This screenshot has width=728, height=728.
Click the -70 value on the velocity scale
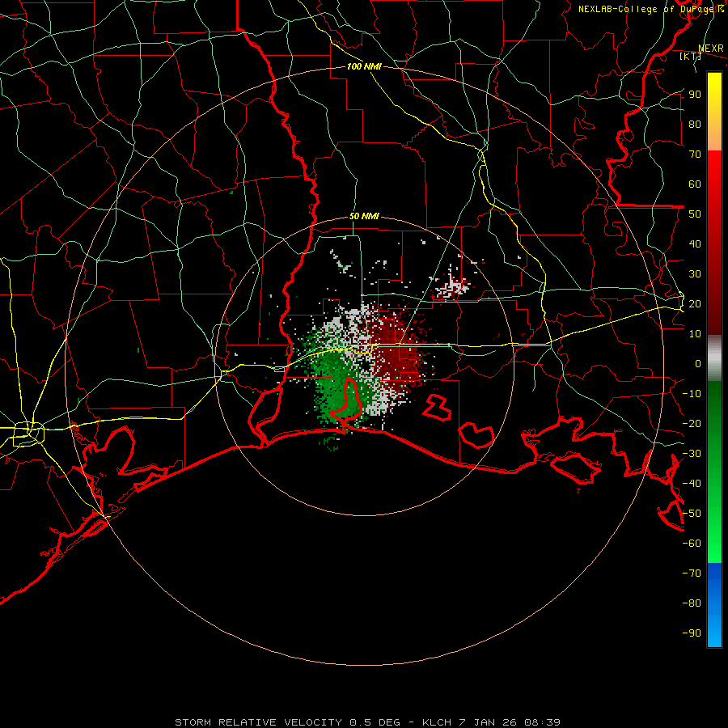point(692,574)
